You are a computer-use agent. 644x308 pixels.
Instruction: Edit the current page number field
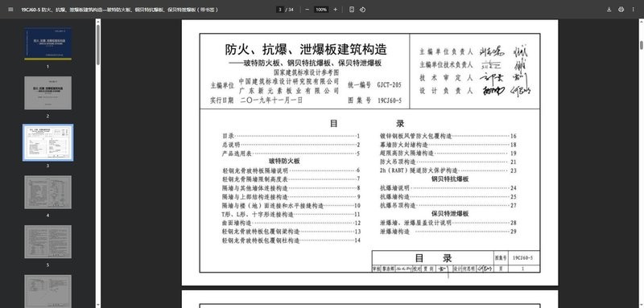279,10
